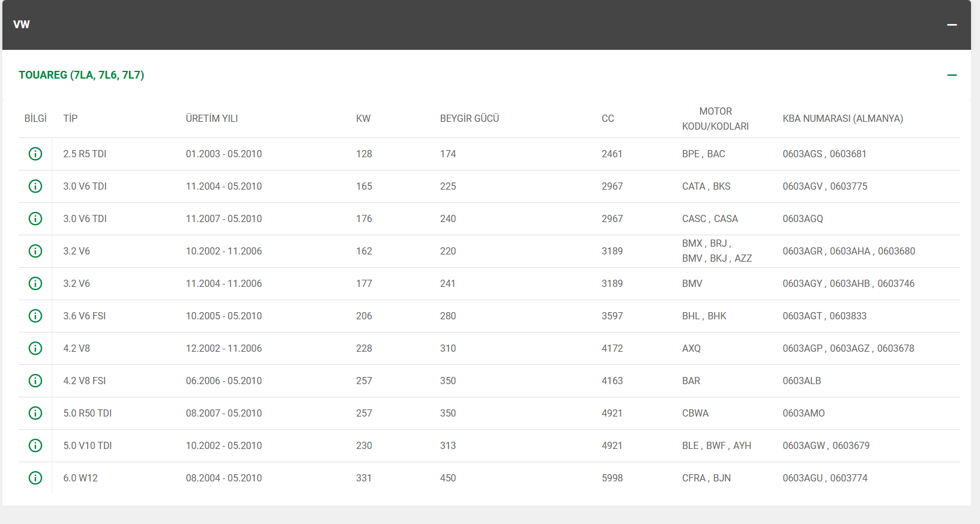Viewport: 980px width, 524px height.
Task: Click the MOTOR KODU/KODLARI column header
Action: (x=715, y=118)
